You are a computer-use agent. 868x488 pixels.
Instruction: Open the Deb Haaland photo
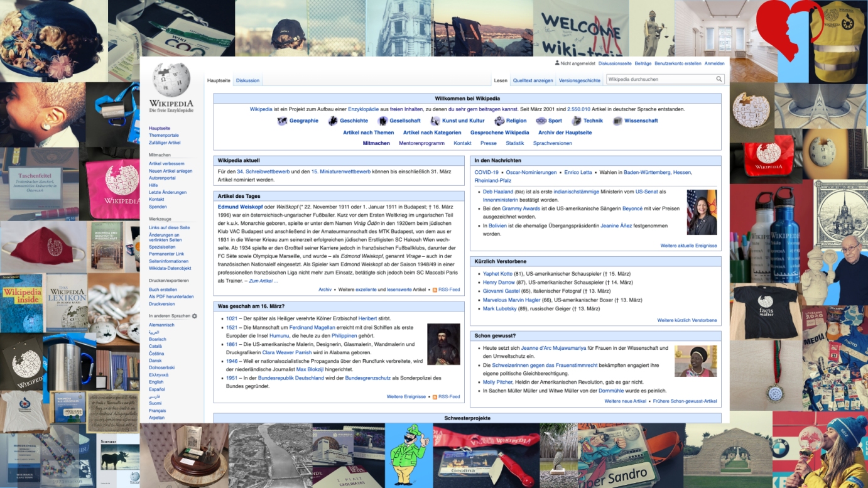[x=702, y=212]
